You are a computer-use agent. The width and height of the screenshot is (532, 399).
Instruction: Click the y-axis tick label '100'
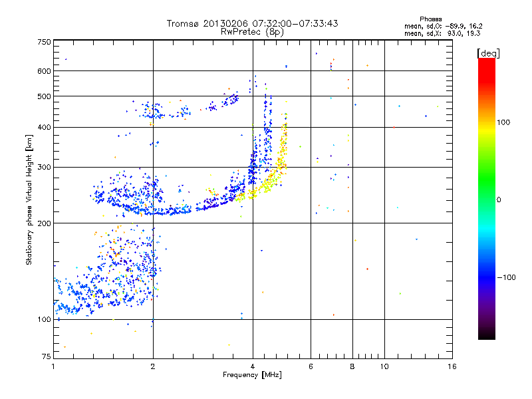click(44, 319)
